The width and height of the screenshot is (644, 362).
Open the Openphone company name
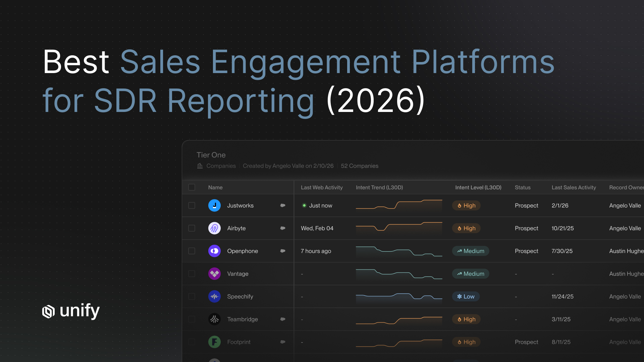click(x=243, y=251)
